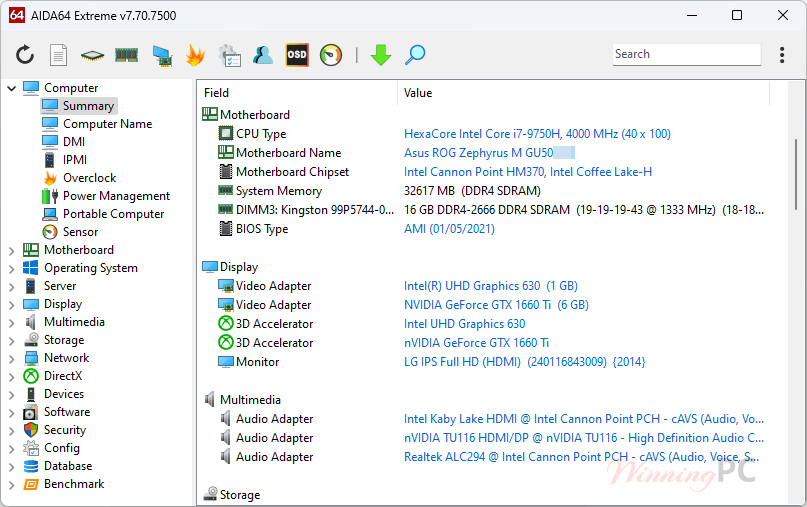The image size is (807, 507).
Task: Click the vertical scrollbar thumb
Action: (x=796, y=174)
